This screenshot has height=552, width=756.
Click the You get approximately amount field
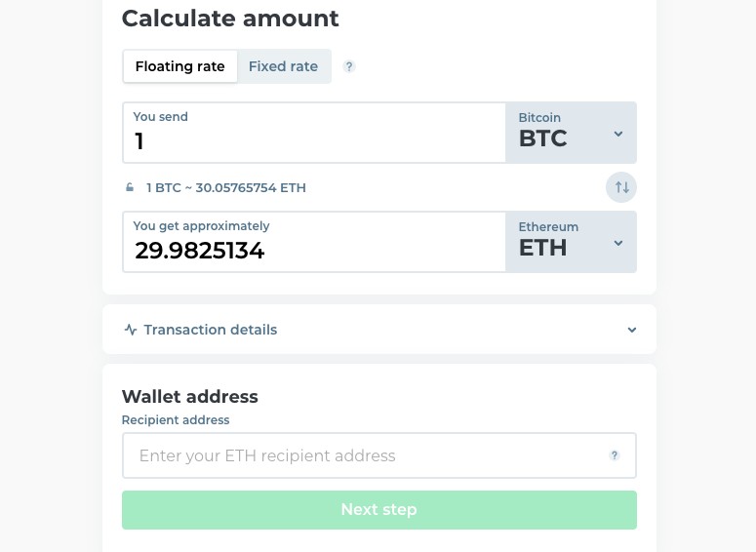pos(314,242)
